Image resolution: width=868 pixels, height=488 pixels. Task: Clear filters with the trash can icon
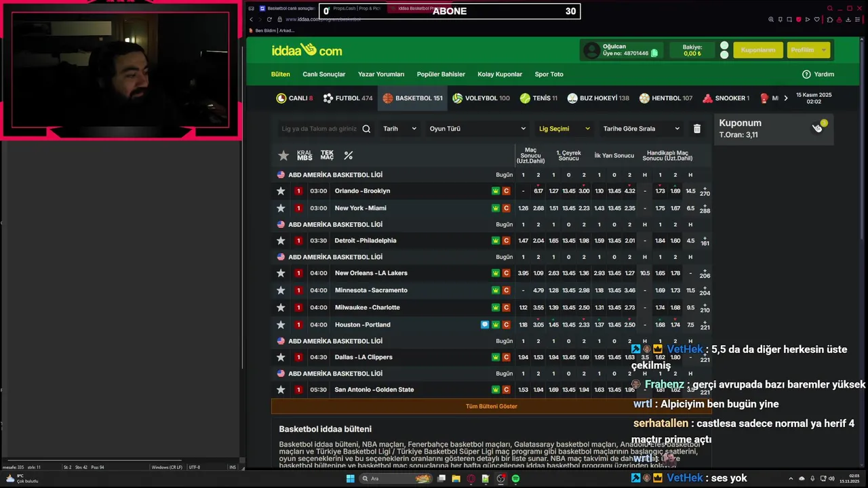(x=696, y=129)
